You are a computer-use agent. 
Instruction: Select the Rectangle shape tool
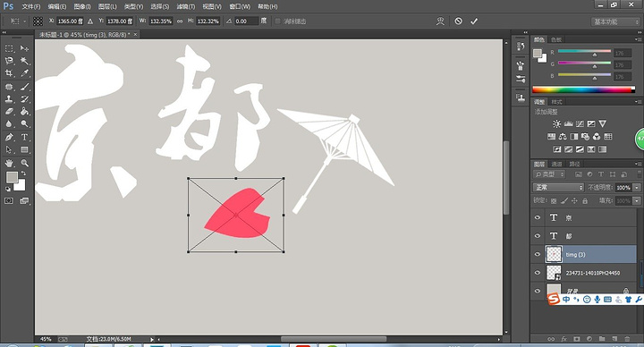(25, 149)
